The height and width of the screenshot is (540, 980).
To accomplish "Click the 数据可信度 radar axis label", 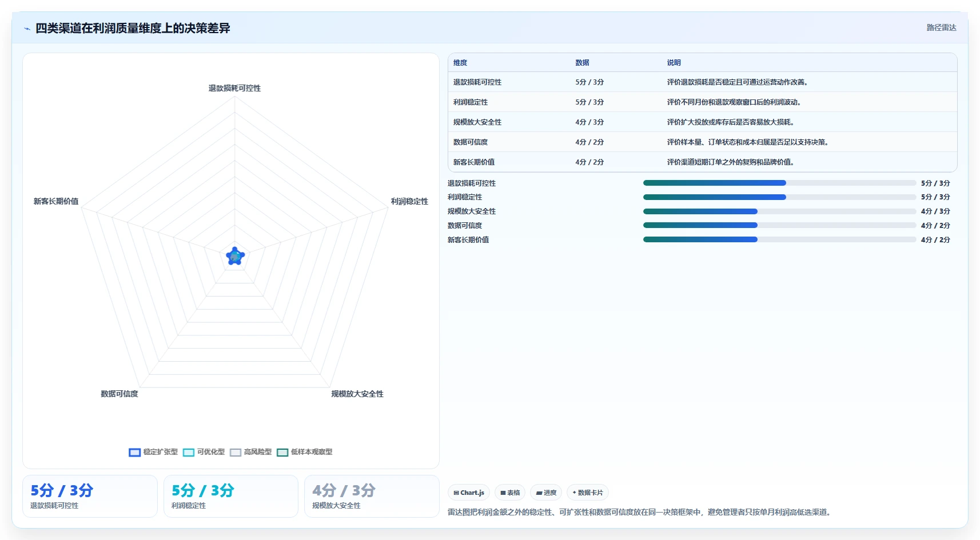I will point(119,394).
